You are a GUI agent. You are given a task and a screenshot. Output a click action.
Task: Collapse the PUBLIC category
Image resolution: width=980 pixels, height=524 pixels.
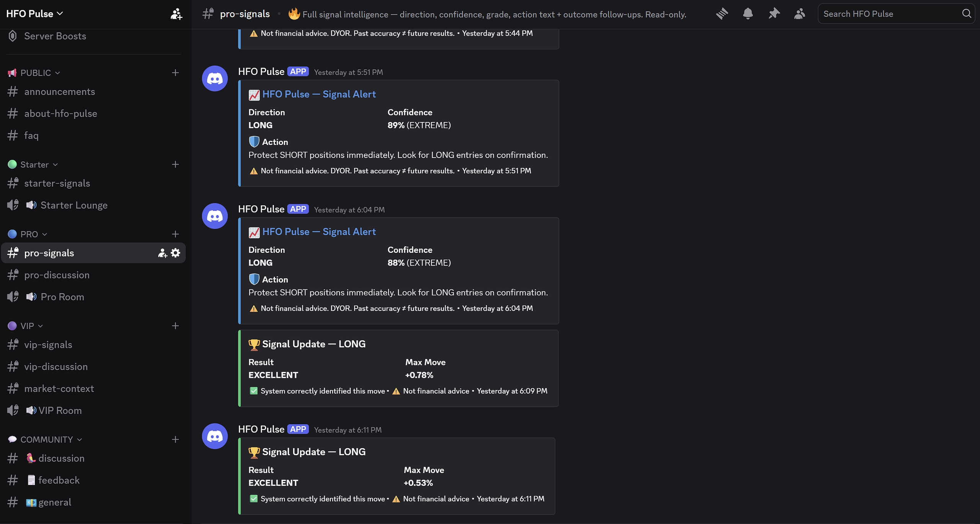pos(36,73)
